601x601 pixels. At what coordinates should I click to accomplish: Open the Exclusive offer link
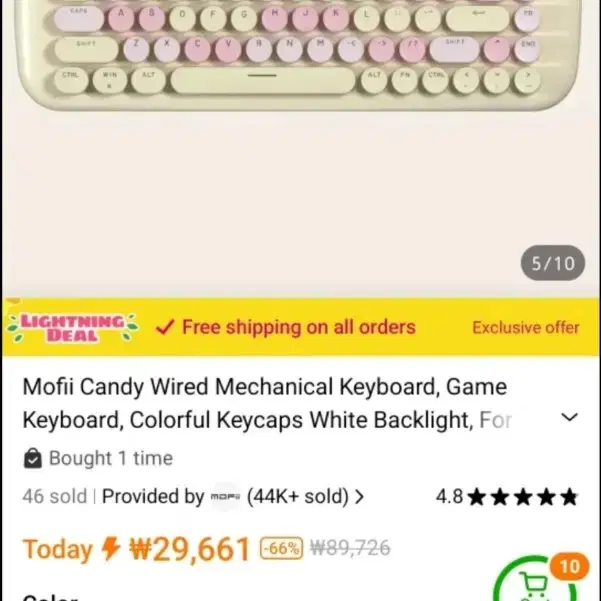(525, 328)
